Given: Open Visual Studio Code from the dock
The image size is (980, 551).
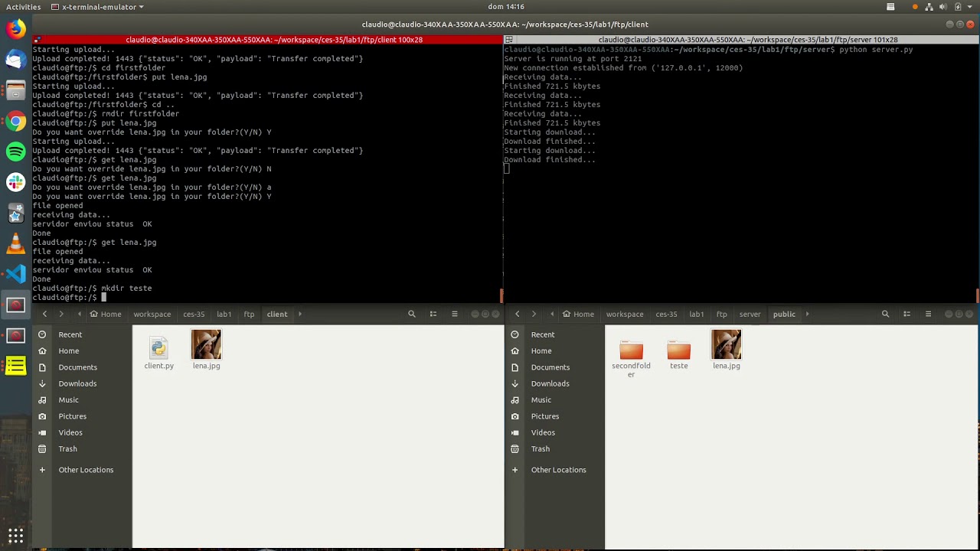Looking at the screenshot, I should (x=15, y=274).
